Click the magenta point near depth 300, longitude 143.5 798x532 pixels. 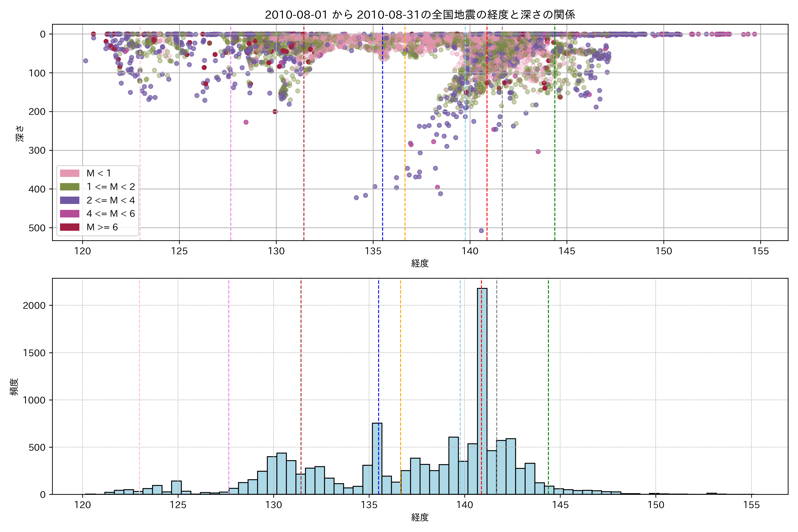point(538,152)
